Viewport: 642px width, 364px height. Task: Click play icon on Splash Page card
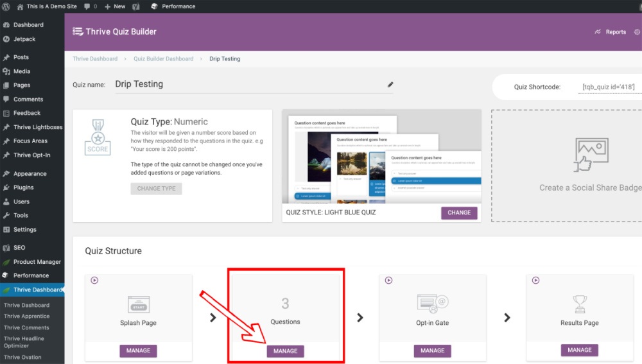tap(94, 281)
